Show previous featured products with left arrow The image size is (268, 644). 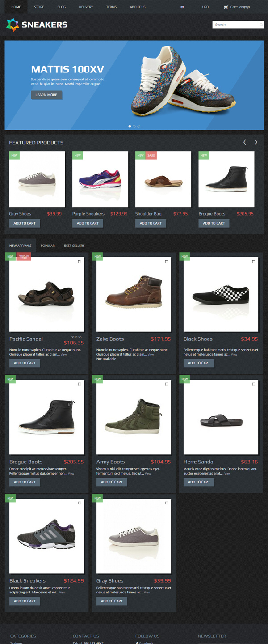click(245, 142)
